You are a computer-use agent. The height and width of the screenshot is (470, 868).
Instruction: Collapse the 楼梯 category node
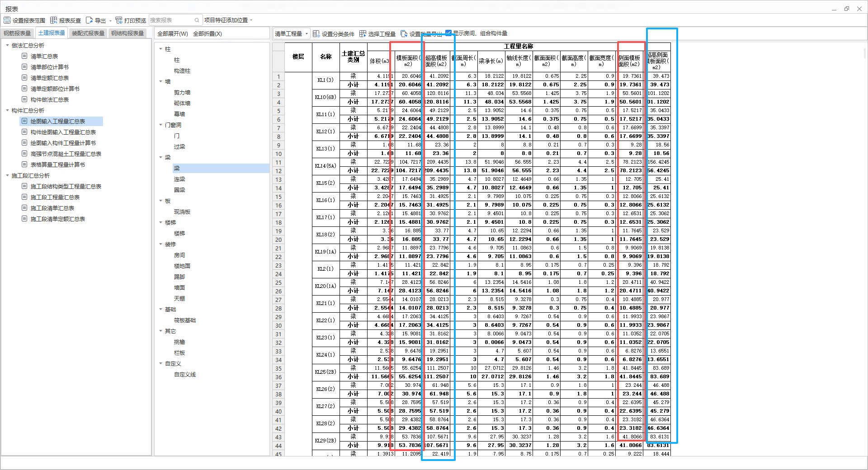tap(160, 222)
